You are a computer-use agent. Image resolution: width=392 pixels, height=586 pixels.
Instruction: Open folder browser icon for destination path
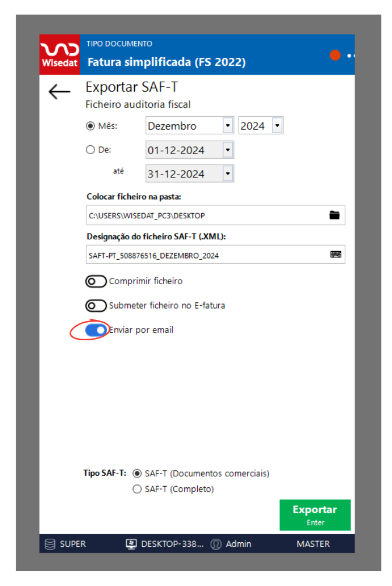[x=334, y=215]
